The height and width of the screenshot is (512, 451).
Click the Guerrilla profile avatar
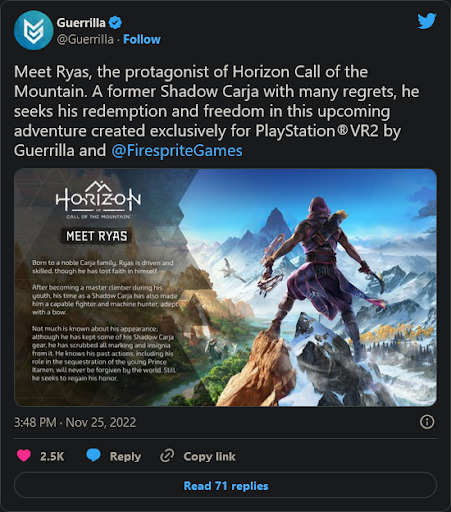pos(33,30)
